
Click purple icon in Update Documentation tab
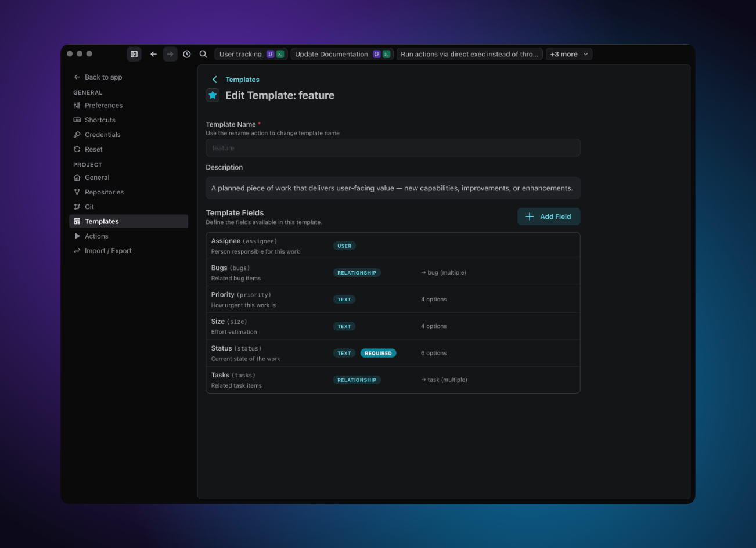pyautogui.click(x=376, y=54)
